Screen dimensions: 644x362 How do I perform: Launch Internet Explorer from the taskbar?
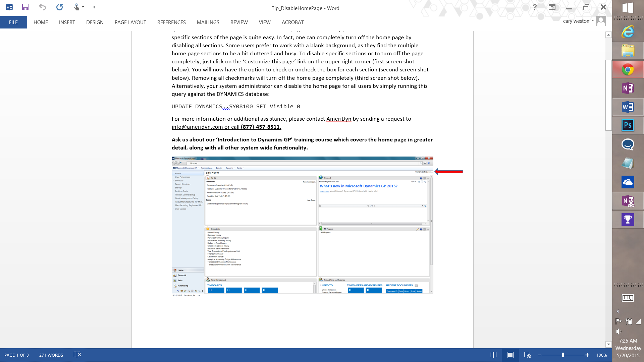pos(628,32)
